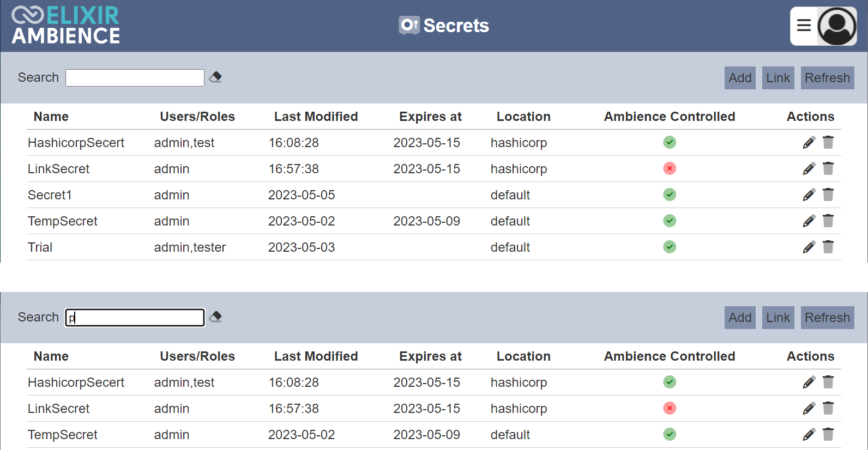Screen dimensions: 868x450
Task: Delete the Trial secret trash icon
Action: coord(828,247)
